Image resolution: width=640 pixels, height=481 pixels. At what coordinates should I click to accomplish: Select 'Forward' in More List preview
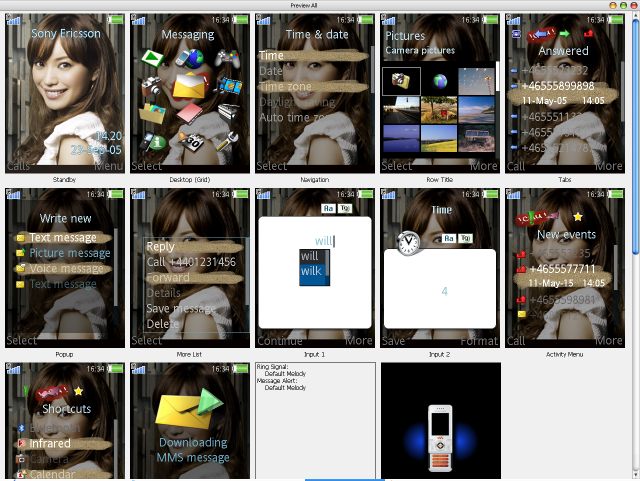click(x=195, y=278)
